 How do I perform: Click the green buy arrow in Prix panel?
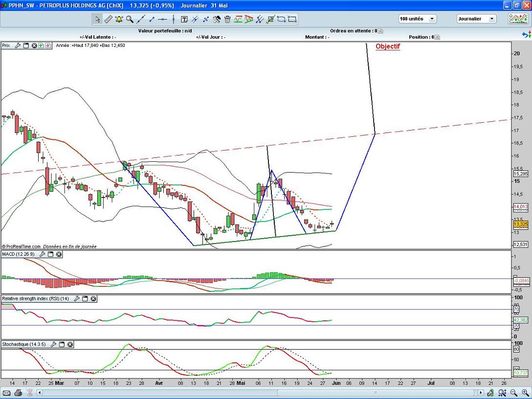(41, 45)
